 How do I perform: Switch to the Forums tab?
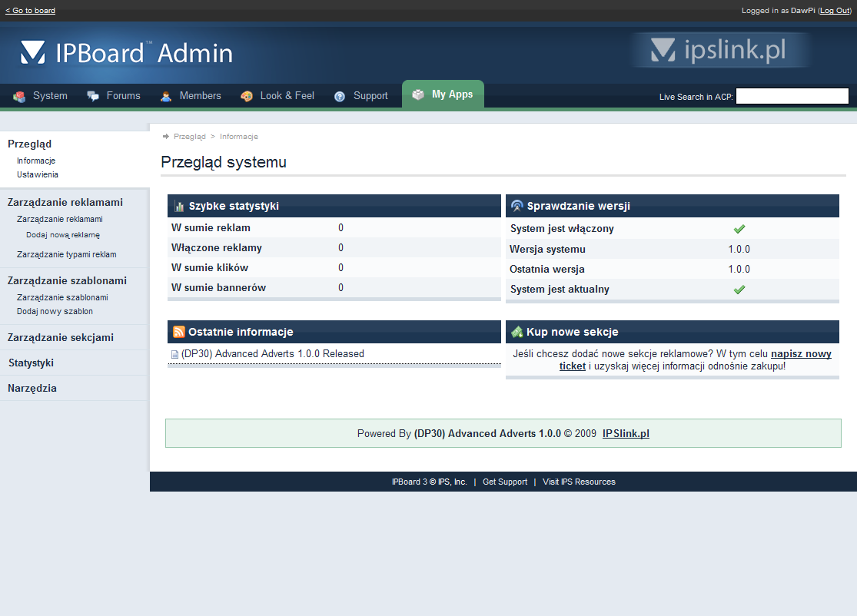123,96
